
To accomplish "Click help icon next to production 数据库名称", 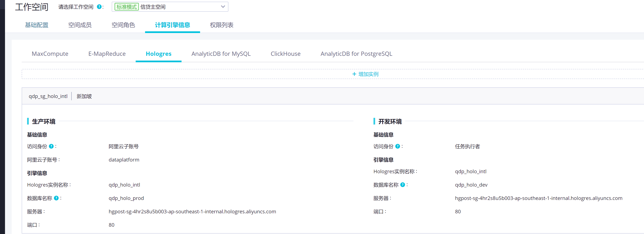I will (56, 198).
